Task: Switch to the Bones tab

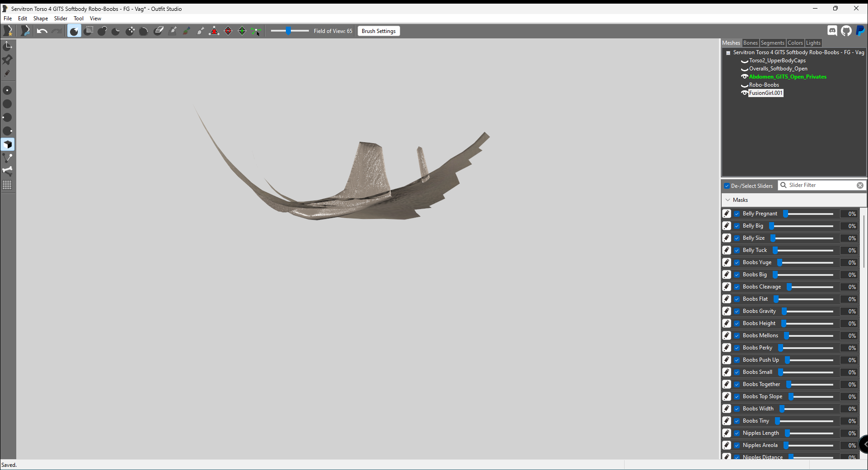Action: pyautogui.click(x=750, y=43)
